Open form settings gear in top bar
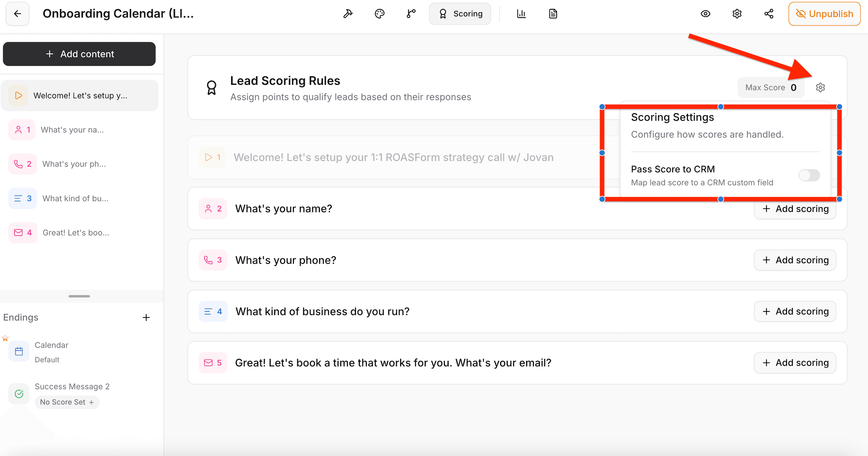Screen dimensions: 868x456 pyautogui.click(x=737, y=14)
